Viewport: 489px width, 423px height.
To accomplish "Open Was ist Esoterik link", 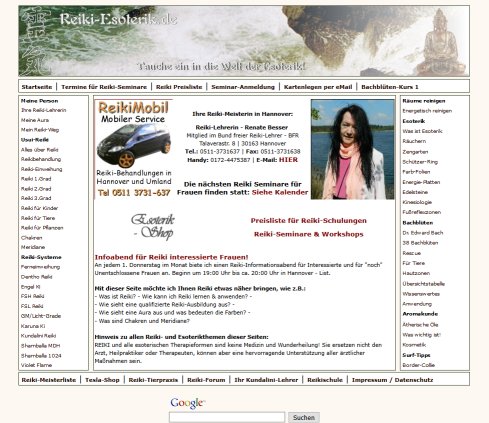I will point(422,131).
